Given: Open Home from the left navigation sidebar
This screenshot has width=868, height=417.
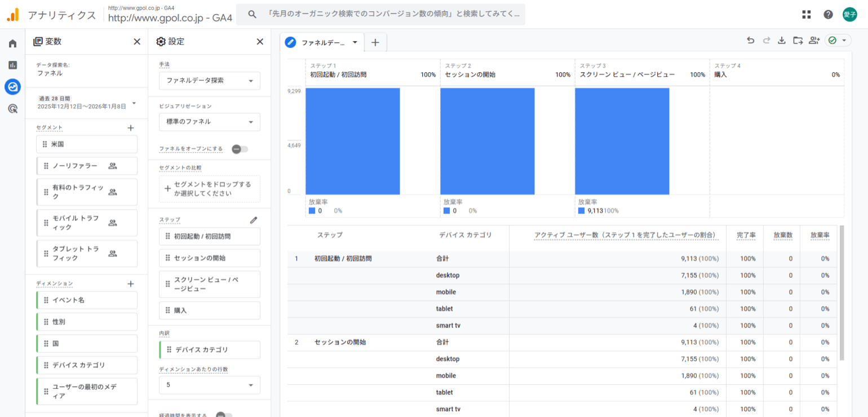Looking at the screenshot, I should coord(12,43).
